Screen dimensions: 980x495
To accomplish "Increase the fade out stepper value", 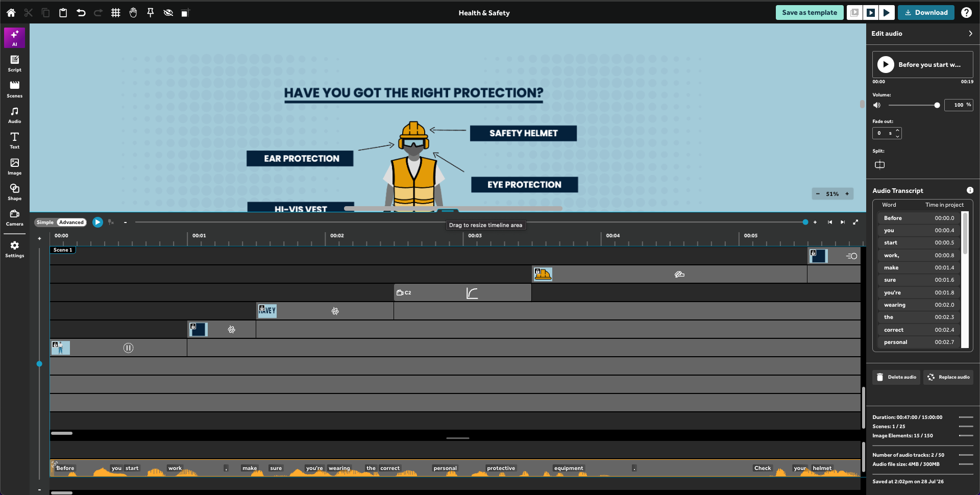I will [897, 131].
